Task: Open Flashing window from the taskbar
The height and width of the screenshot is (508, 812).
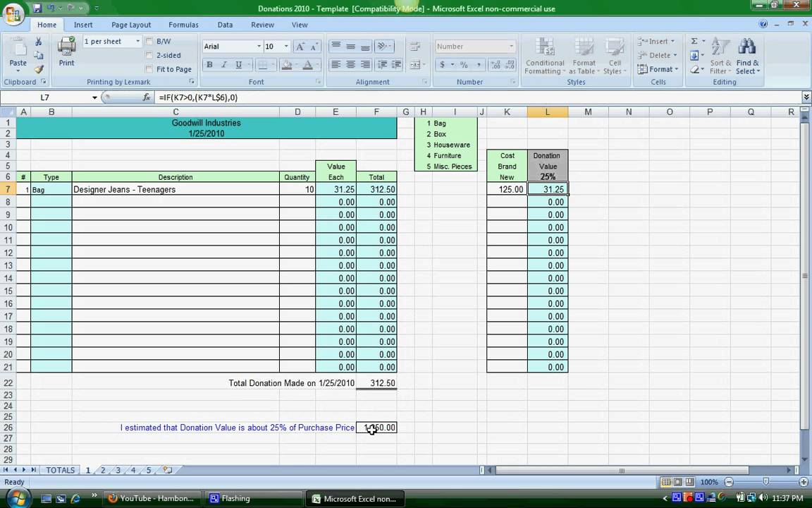Action: point(235,498)
